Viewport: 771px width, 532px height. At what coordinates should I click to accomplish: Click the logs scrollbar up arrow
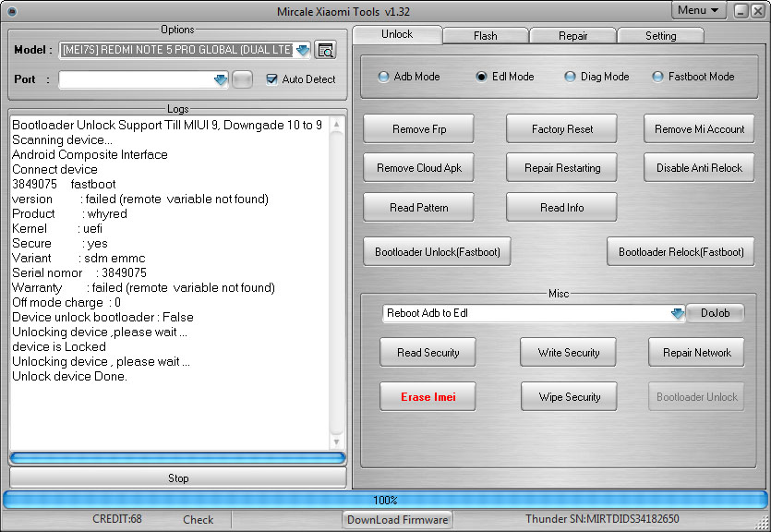[336, 125]
